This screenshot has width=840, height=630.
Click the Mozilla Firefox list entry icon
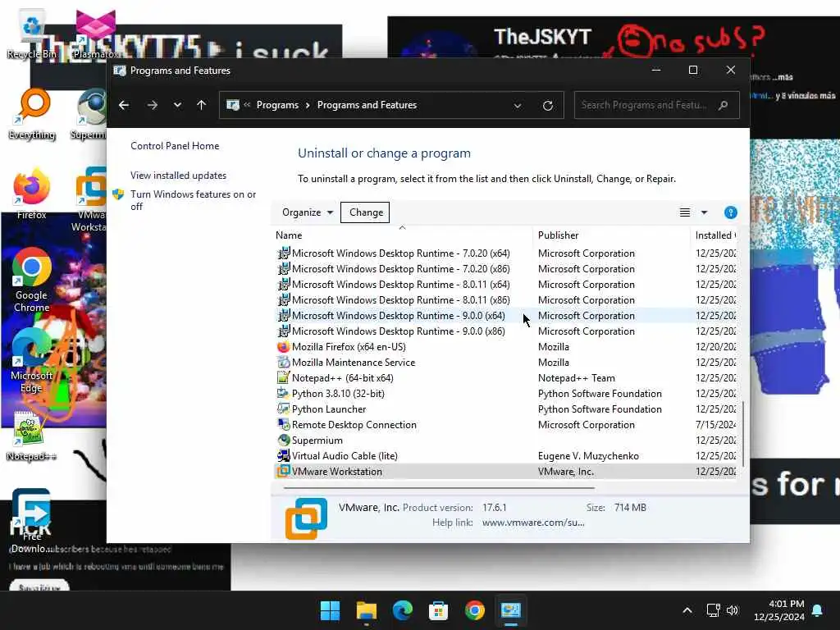tap(283, 347)
